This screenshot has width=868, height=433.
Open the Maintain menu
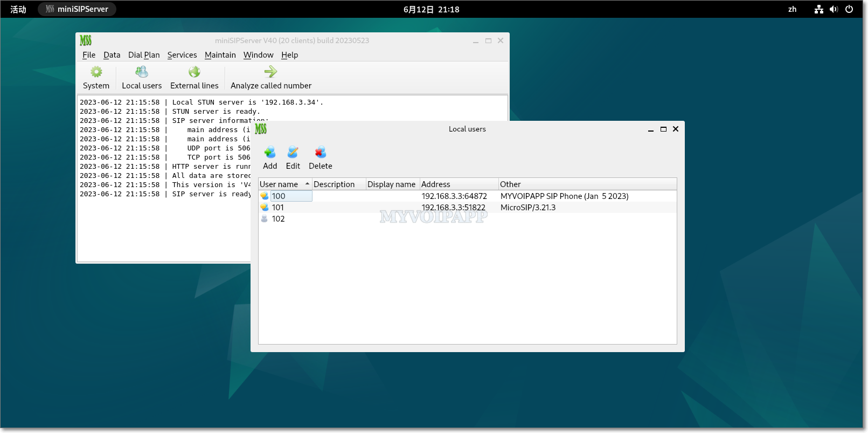coord(220,55)
